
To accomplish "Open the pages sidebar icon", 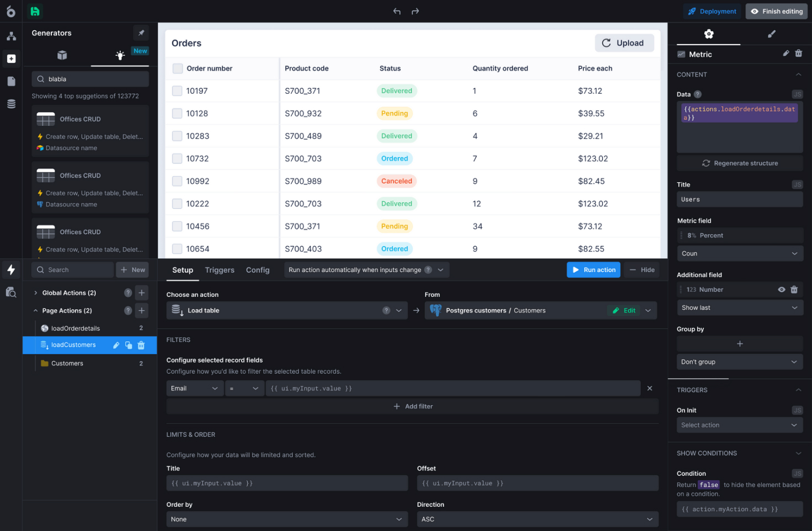I will [11, 81].
